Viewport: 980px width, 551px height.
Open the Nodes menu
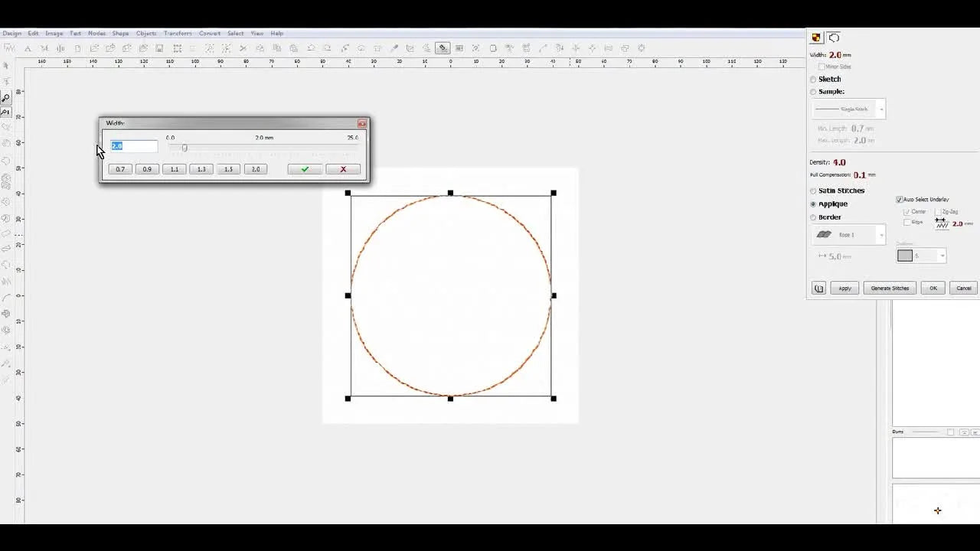[x=96, y=34]
